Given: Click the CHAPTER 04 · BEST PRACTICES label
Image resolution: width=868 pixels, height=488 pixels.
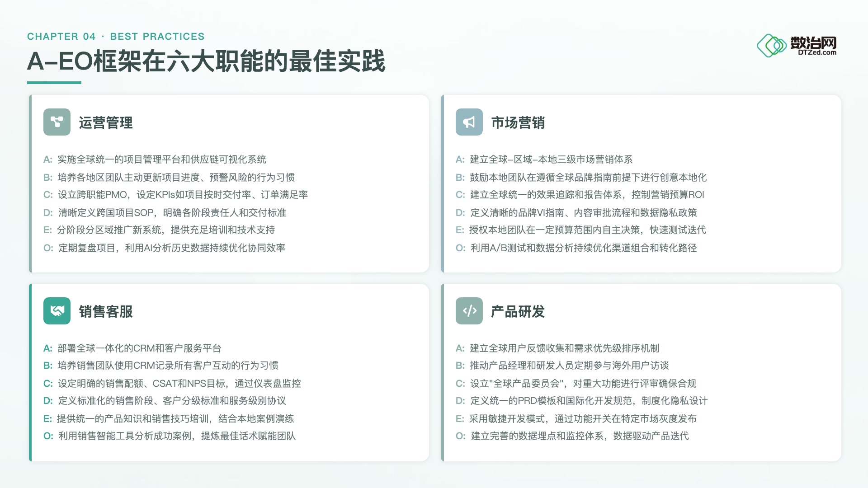Looking at the screenshot, I should pyautogui.click(x=116, y=37).
